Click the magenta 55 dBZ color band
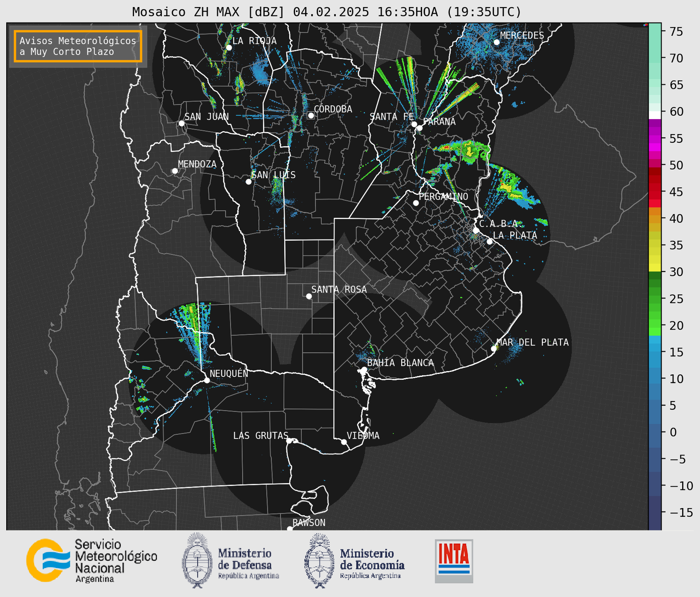Screen dimensions: 700x597 [x=655, y=138]
